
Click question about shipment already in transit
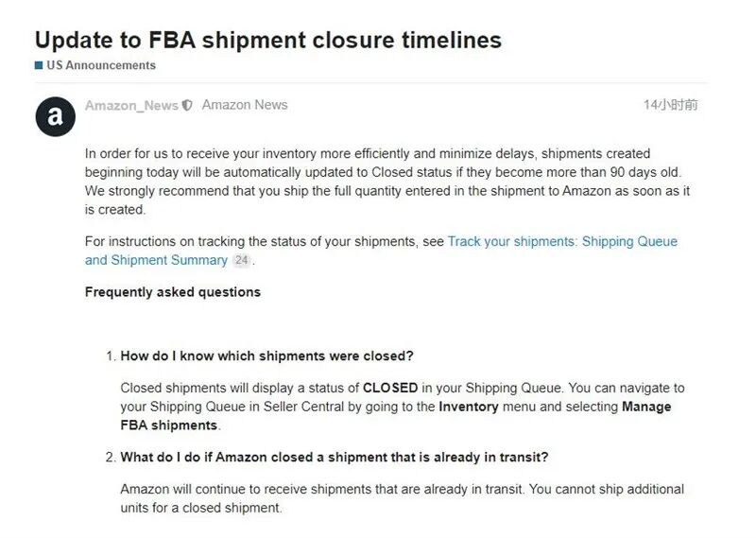(x=334, y=457)
